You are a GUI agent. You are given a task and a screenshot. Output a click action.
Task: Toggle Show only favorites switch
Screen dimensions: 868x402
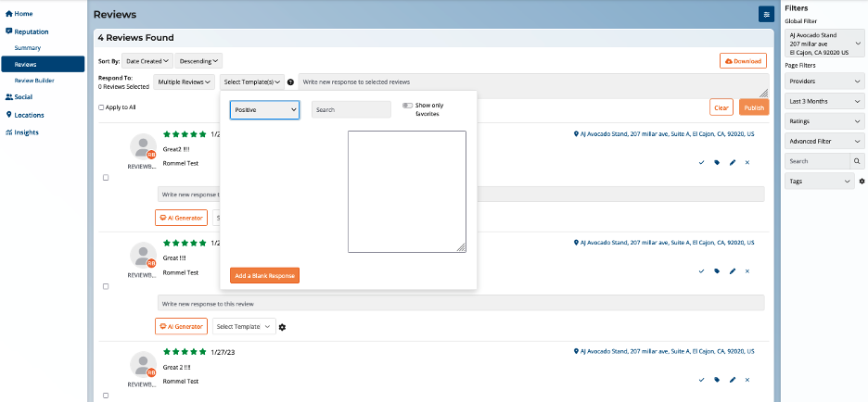(407, 106)
